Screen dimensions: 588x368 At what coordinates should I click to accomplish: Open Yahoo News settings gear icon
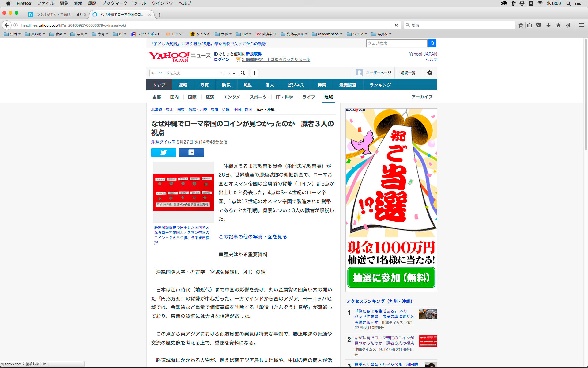[x=429, y=73]
